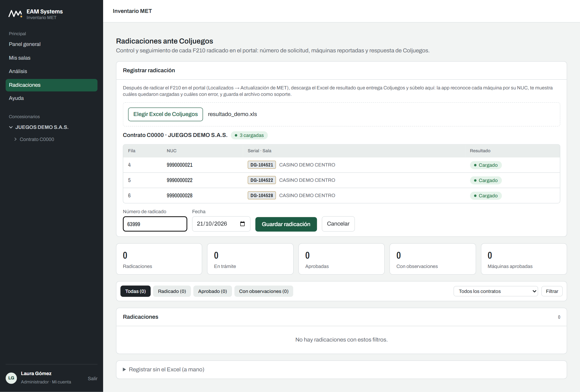The width and height of the screenshot is (580, 392).
Task: Select the Todas (0) filter tab
Action: point(135,291)
